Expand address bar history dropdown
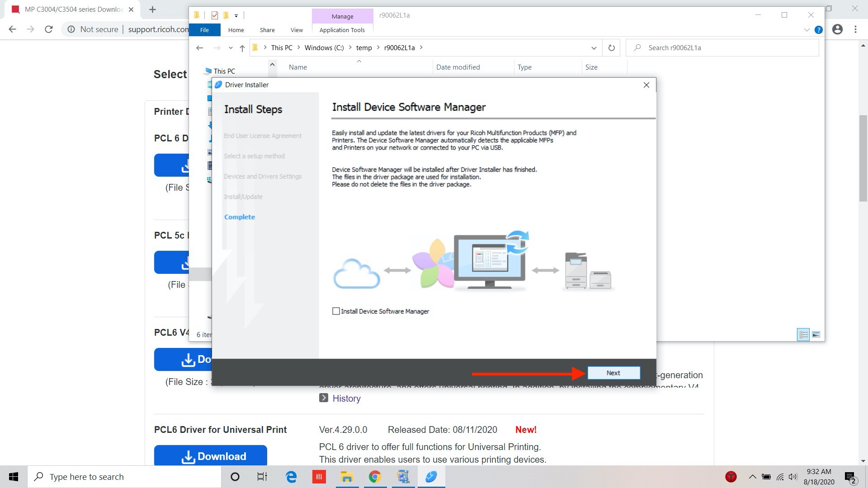The image size is (868, 488). [x=594, y=48]
